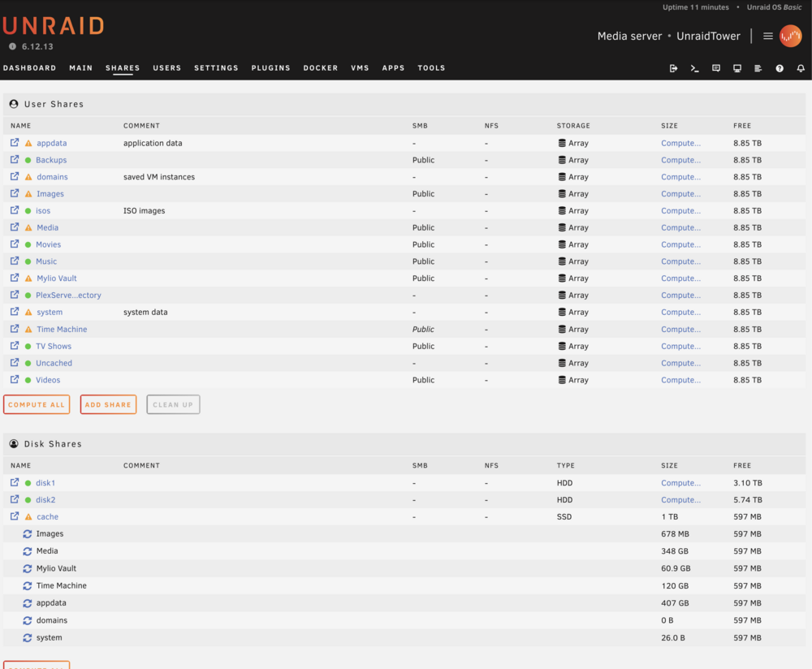Click the italic Public SMB value for Time Machine
Screen dimensions: 812x669
coord(423,330)
